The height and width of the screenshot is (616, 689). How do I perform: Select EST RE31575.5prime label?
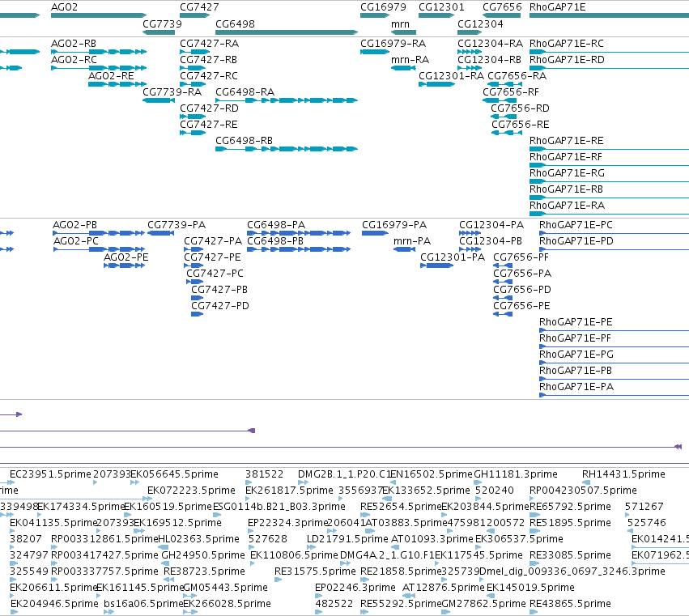tap(315, 571)
